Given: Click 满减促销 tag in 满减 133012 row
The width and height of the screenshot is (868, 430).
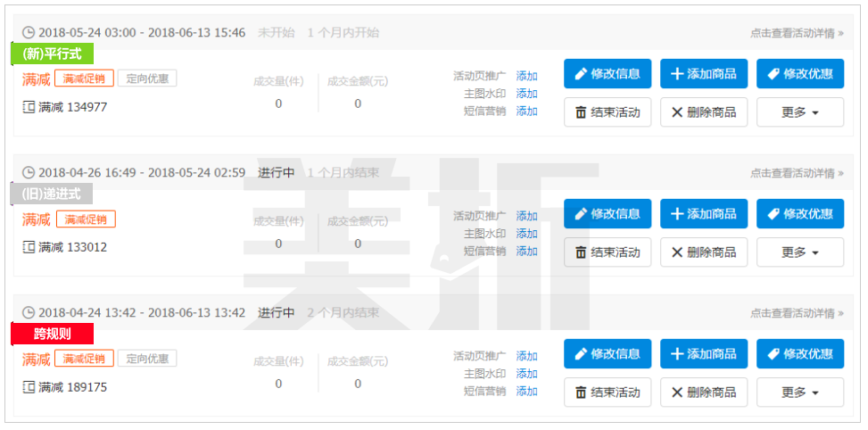Looking at the screenshot, I should (86, 219).
